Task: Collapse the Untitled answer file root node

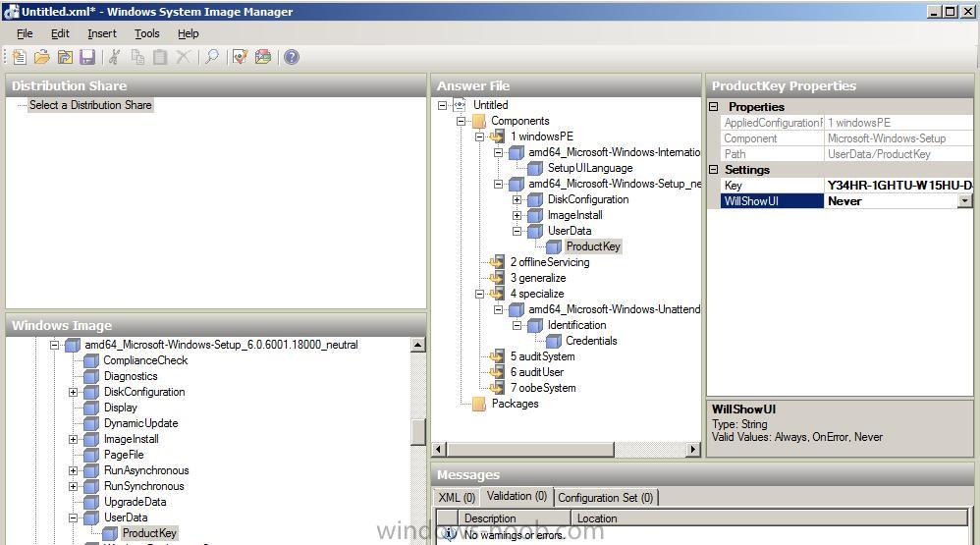Action: 443,105
